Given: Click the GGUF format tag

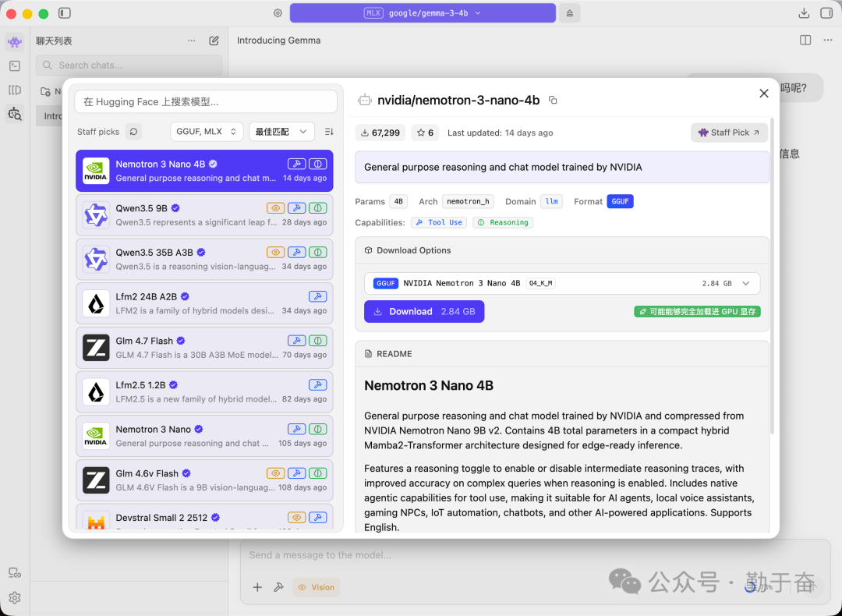Looking at the screenshot, I should click(x=620, y=201).
